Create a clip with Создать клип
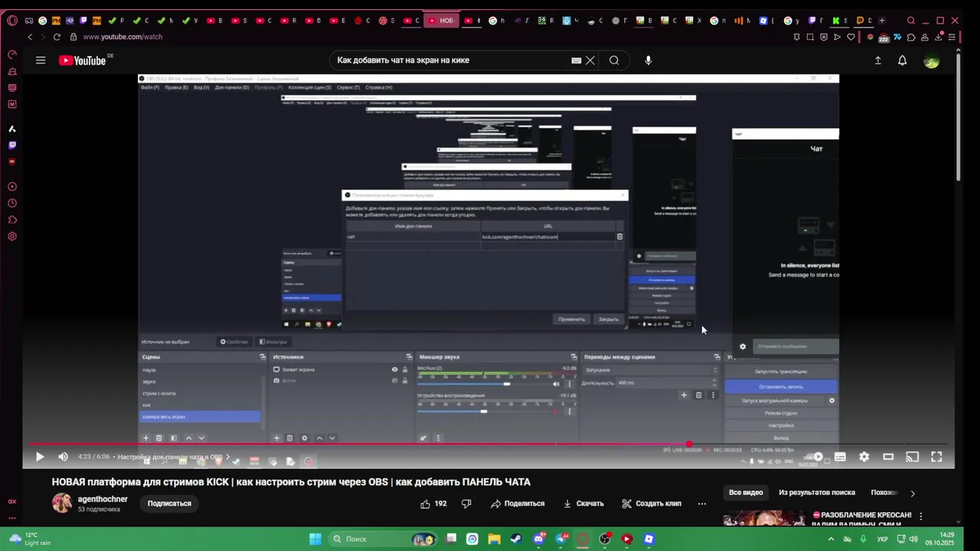 pyautogui.click(x=652, y=504)
